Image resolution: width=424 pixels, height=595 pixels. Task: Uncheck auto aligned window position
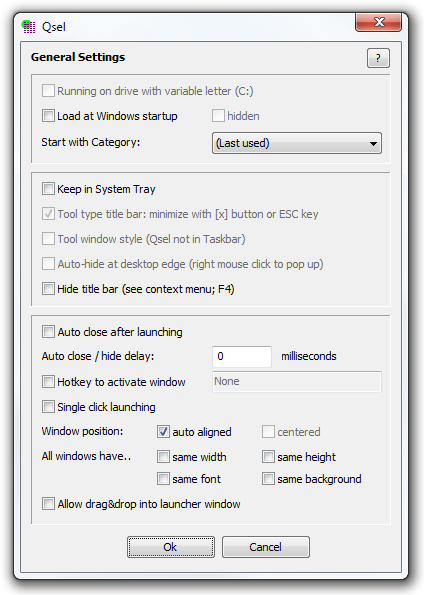[x=163, y=431]
